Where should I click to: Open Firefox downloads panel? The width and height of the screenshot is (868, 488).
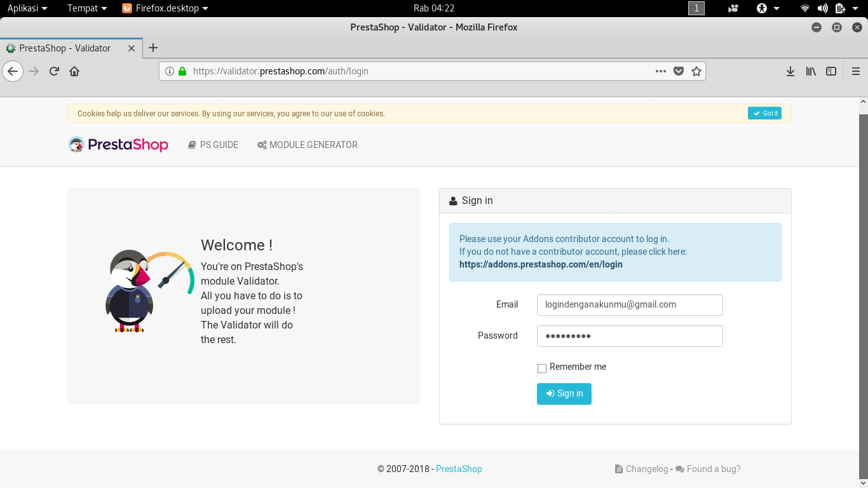[790, 71]
